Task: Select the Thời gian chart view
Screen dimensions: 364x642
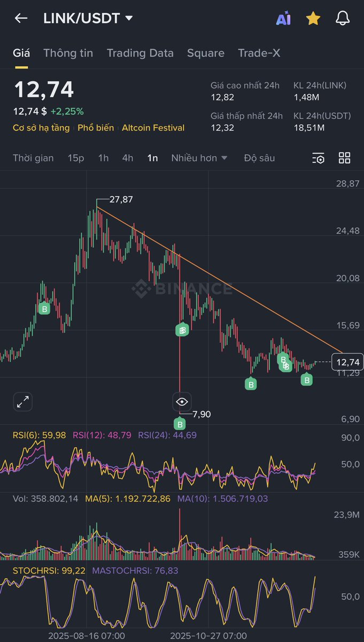Action: point(33,158)
